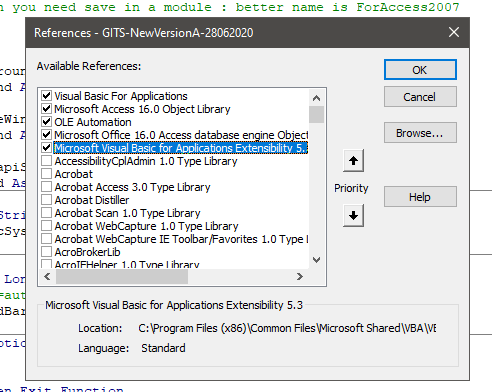Open Help for references
Image resolution: width=492 pixels, height=392 pixels.
(420, 197)
